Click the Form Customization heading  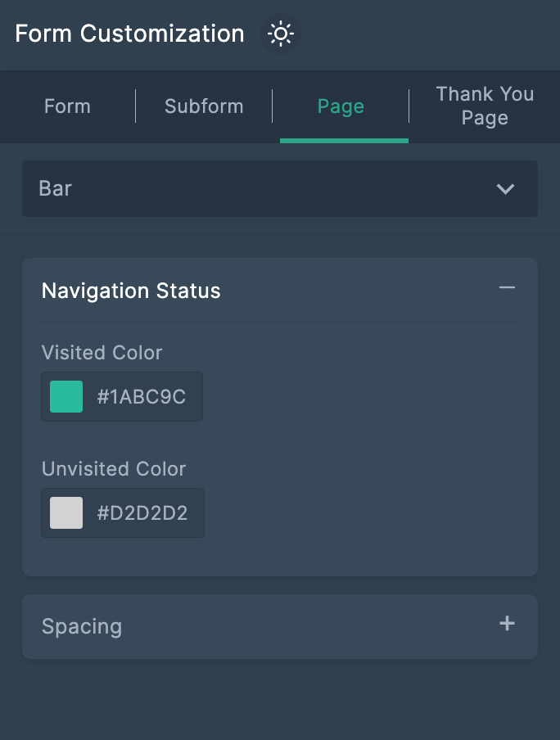tap(129, 34)
